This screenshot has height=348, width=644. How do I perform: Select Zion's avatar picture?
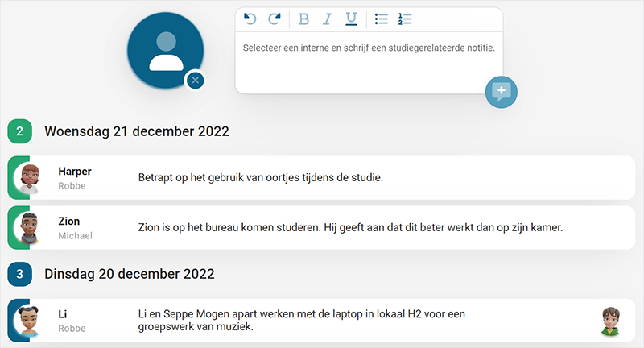[31, 228]
